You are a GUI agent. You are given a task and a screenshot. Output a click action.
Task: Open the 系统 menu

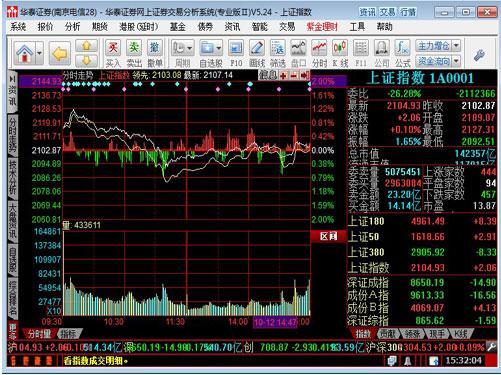click(x=18, y=27)
